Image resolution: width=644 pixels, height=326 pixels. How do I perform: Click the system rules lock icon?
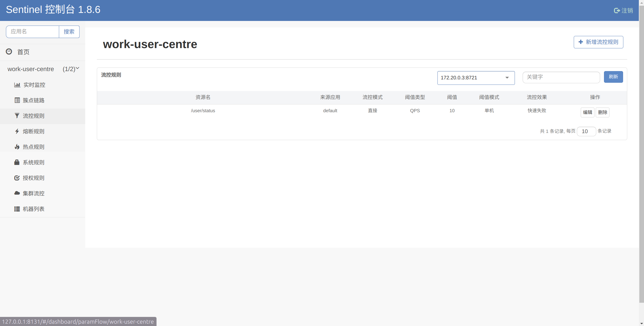tap(17, 162)
